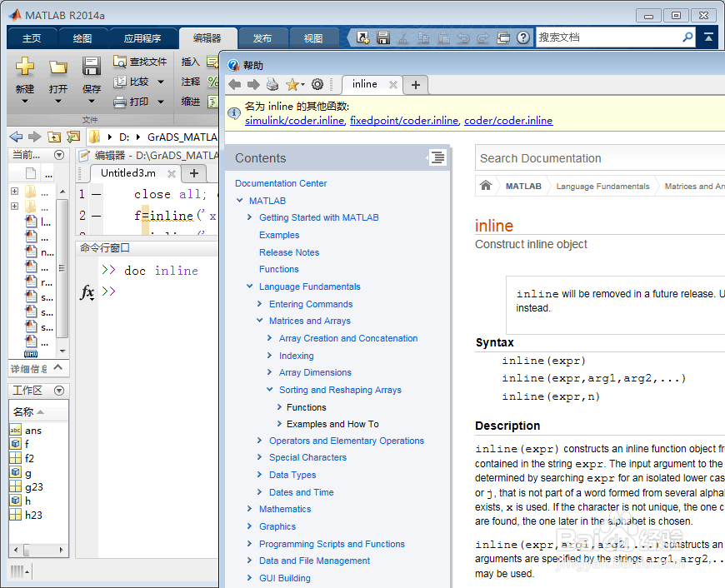The height and width of the screenshot is (588, 725).
Task: Click Print (打印) tool
Action: click(132, 102)
